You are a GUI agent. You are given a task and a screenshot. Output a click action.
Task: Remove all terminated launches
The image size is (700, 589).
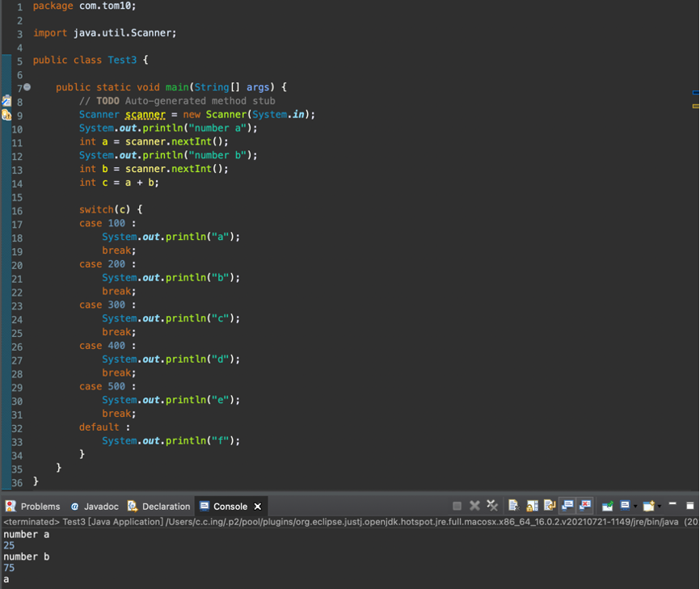492,506
